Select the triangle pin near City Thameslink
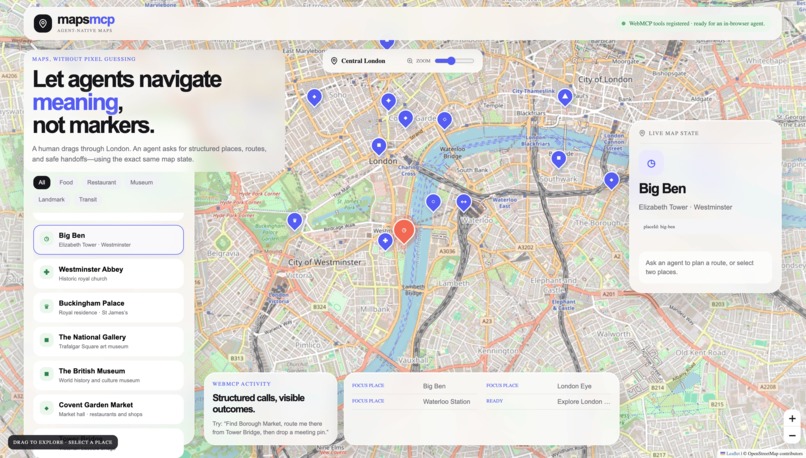 click(565, 97)
